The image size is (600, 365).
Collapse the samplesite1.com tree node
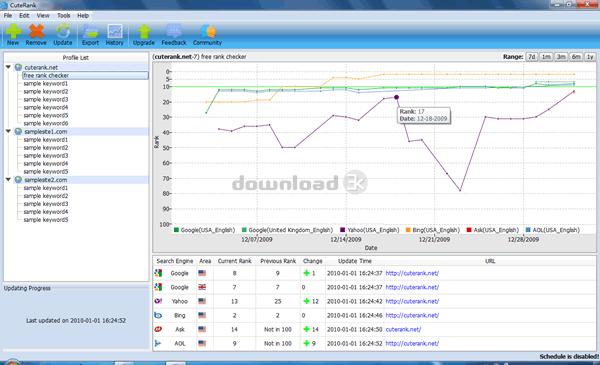8,131
